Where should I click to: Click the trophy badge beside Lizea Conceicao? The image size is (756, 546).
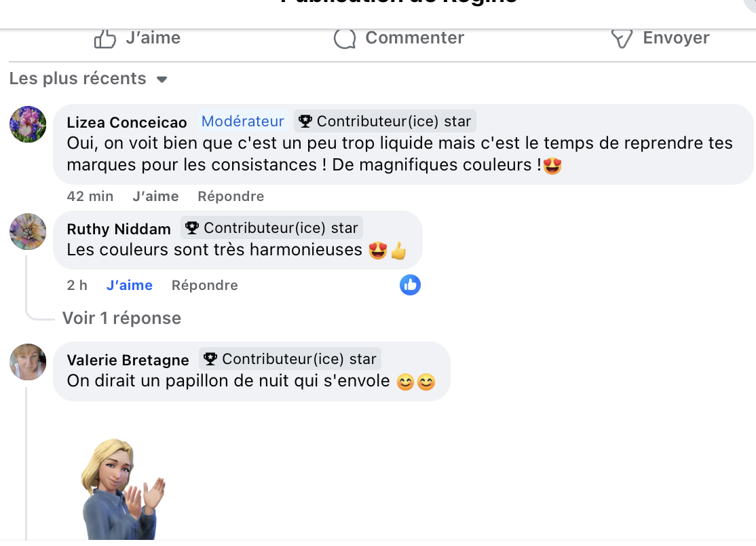coord(305,122)
